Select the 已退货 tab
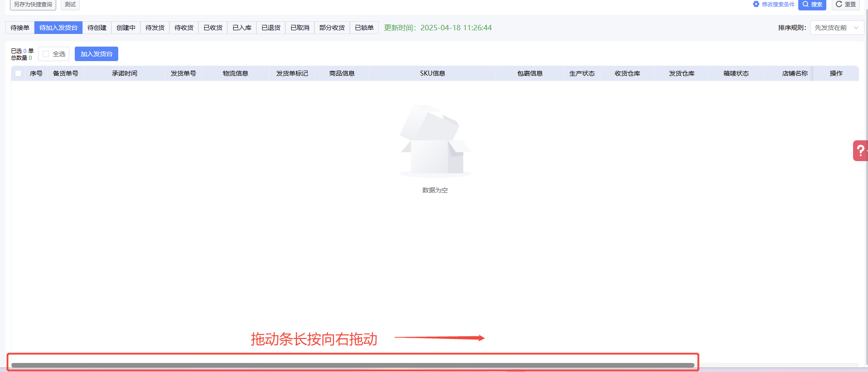 click(x=271, y=28)
